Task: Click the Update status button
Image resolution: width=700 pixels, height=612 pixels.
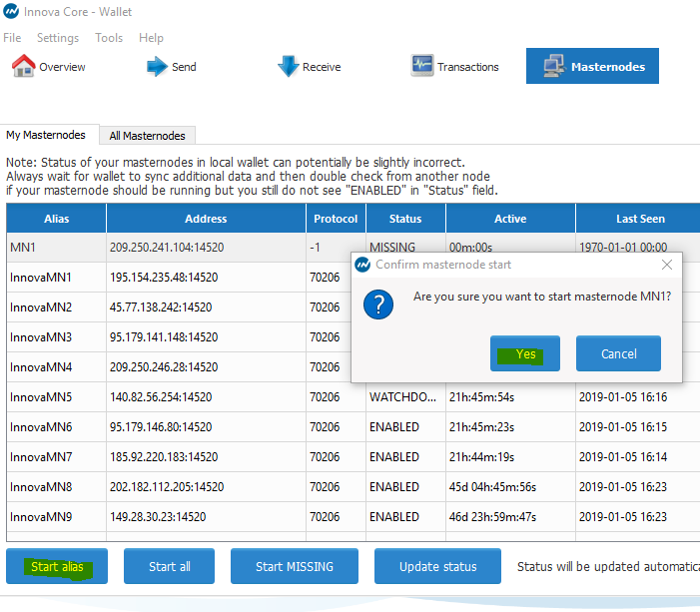Action: (x=437, y=566)
